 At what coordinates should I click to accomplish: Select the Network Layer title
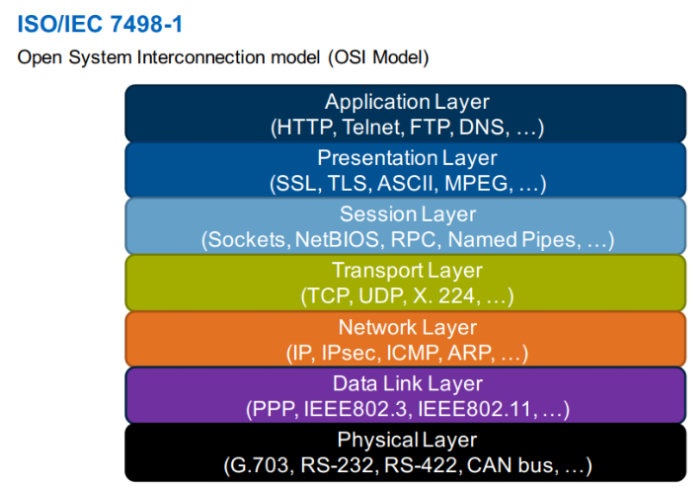point(407,328)
